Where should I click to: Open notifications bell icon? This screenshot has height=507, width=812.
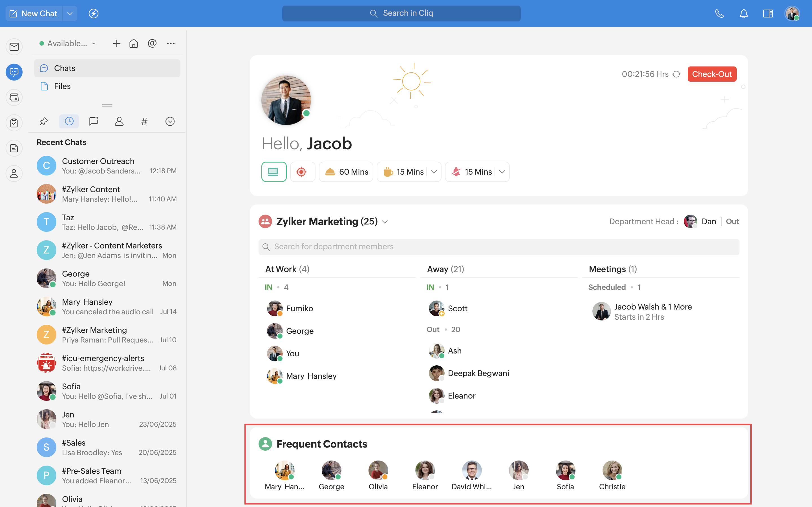[x=743, y=14]
